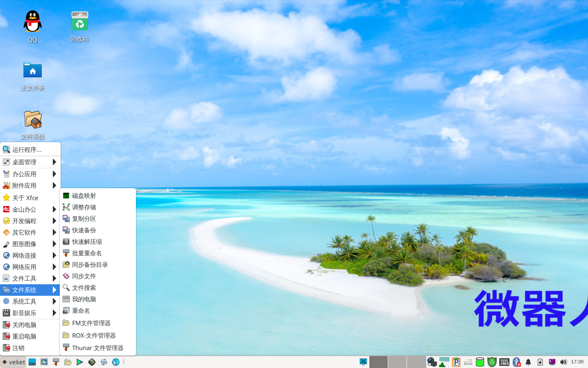Open the QQ desktop icon
588x368 pixels.
pos(33,26)
